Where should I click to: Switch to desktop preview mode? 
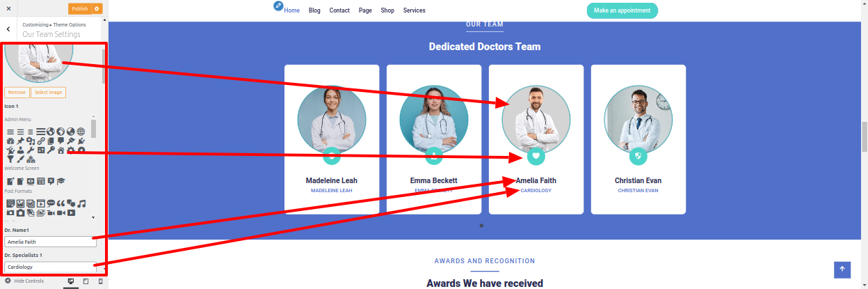click(x=71, y=281)
